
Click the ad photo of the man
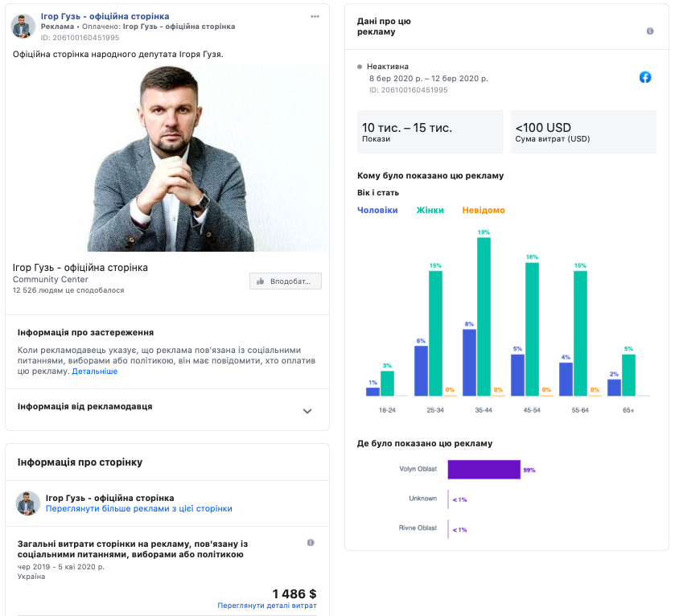tap(167, 158)
